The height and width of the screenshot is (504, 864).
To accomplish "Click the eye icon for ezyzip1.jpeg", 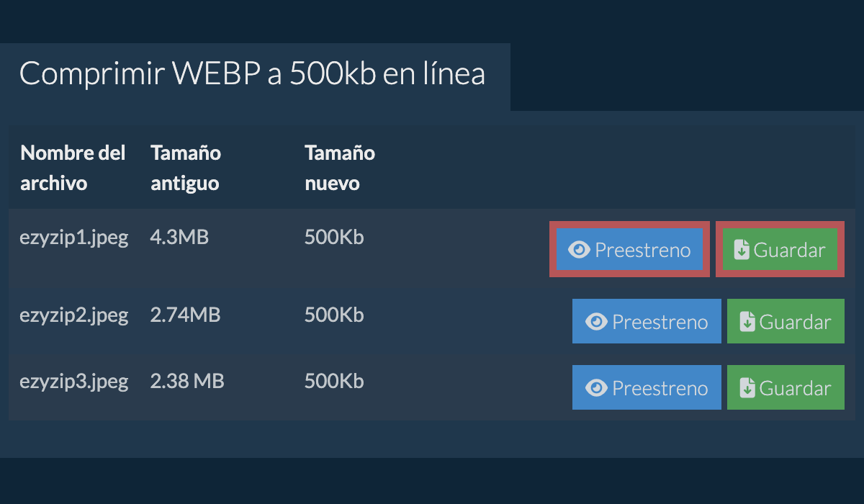I will click(x=579, y=250).
